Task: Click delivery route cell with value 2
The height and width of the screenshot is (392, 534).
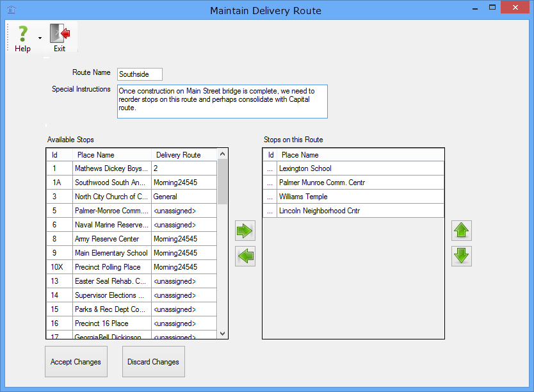Action: coord(184,168)
